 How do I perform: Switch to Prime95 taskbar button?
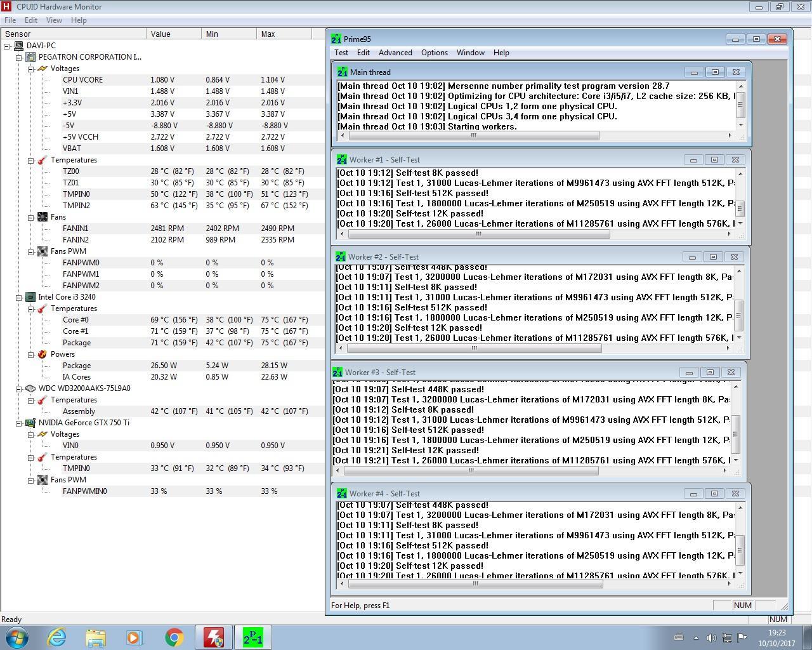coord(252,637)
